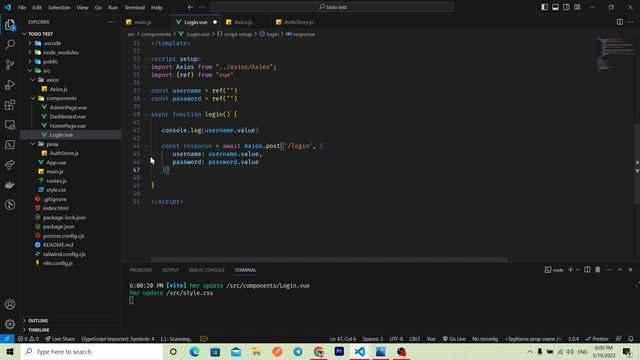Switch to the Output panel tab
Image resolution: width=640 pixels, height=360 pixels.
pyautogui.click(x=171, y=270)
